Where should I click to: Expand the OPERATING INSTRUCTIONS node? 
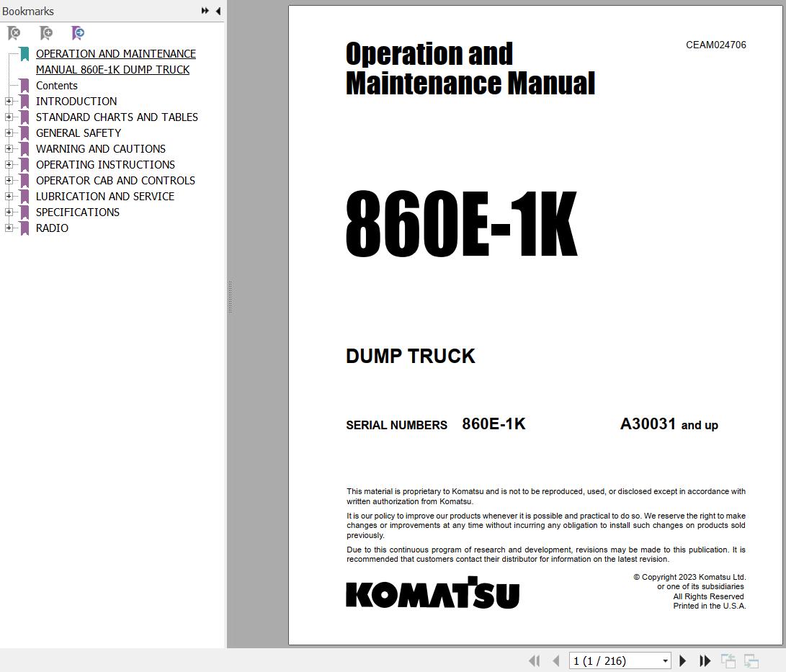pos(9,164)
